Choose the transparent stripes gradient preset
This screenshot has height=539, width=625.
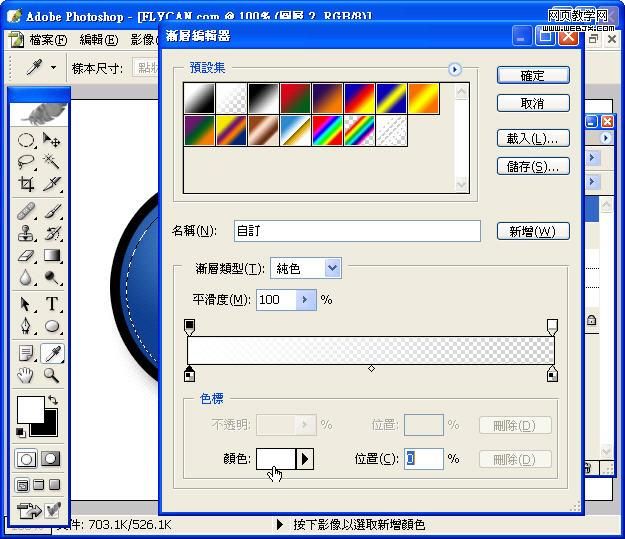391,130
